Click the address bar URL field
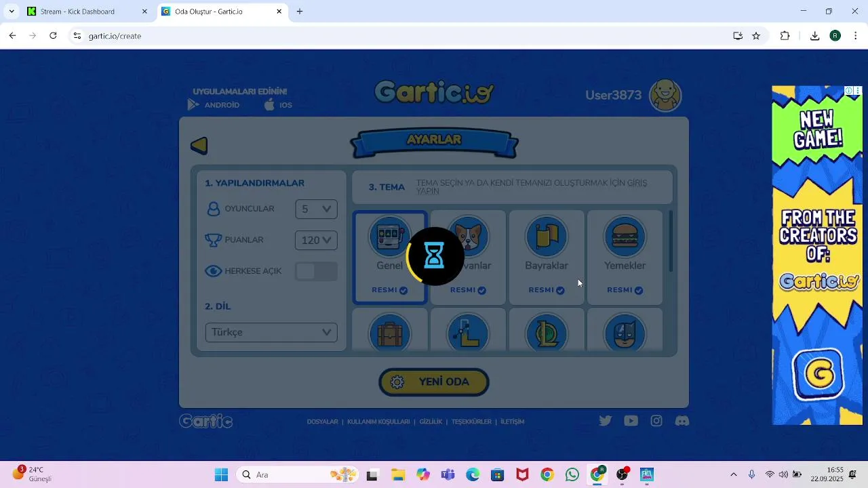This screenshot has height=488, width=868. (x=407, y=36)
